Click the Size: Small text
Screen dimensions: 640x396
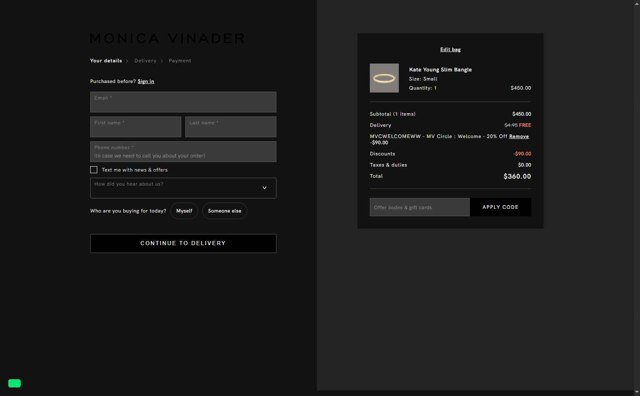[x=423, y=79]
